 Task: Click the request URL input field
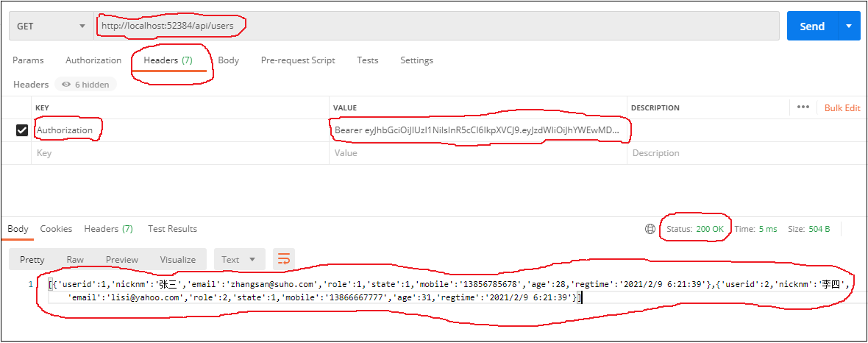tap(438, 26)
